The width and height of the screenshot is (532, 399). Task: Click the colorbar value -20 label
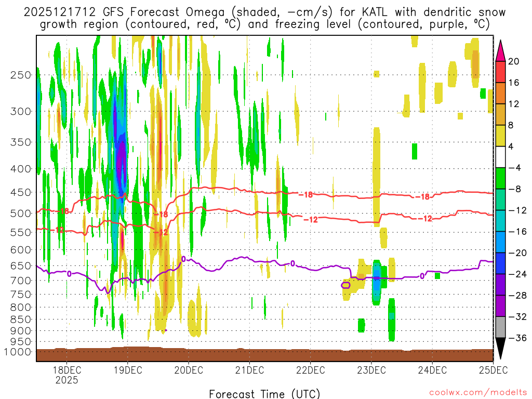pyautogui.click(x=517, y=253)
